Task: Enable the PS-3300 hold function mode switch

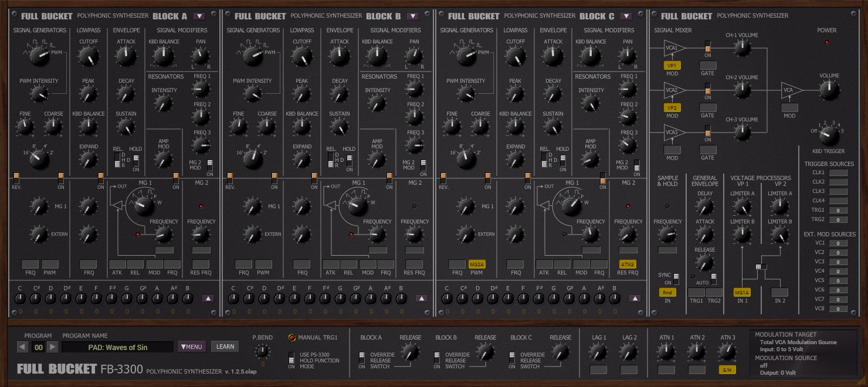Action: (x=291, y=358)
